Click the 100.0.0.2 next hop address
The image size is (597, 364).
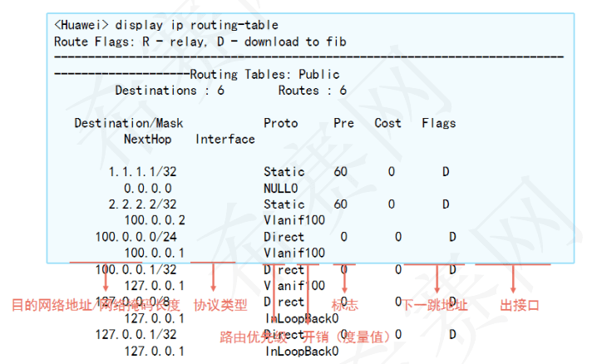(x=155, y=220)
